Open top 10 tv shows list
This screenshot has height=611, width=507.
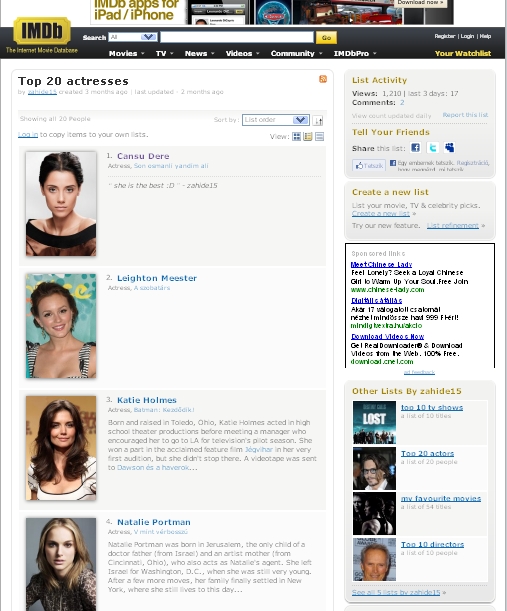tap(432, 407)
